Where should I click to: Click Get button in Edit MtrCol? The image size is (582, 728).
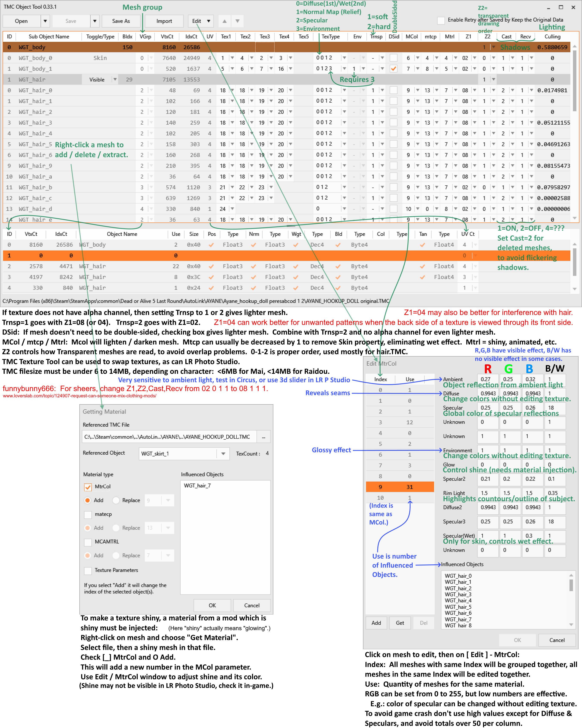[400, 623]
